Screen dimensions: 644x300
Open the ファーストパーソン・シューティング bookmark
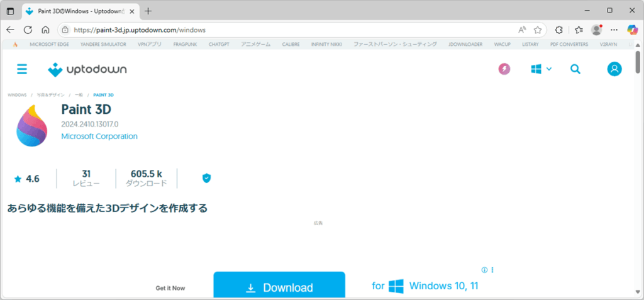pos(395,45)
